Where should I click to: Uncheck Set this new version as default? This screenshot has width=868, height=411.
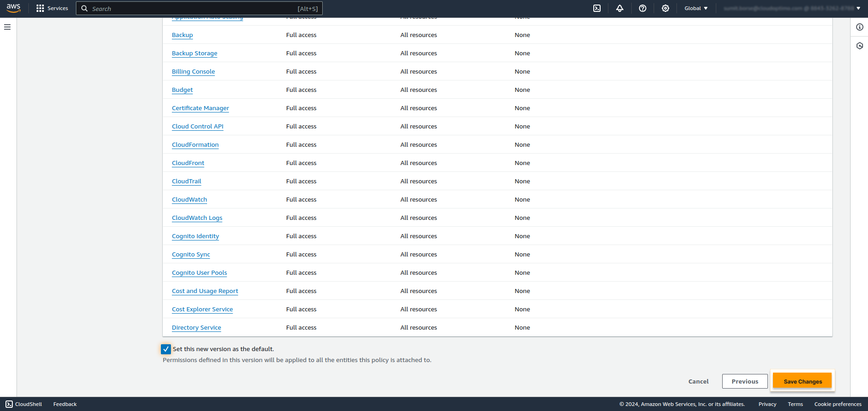[166, 349]
